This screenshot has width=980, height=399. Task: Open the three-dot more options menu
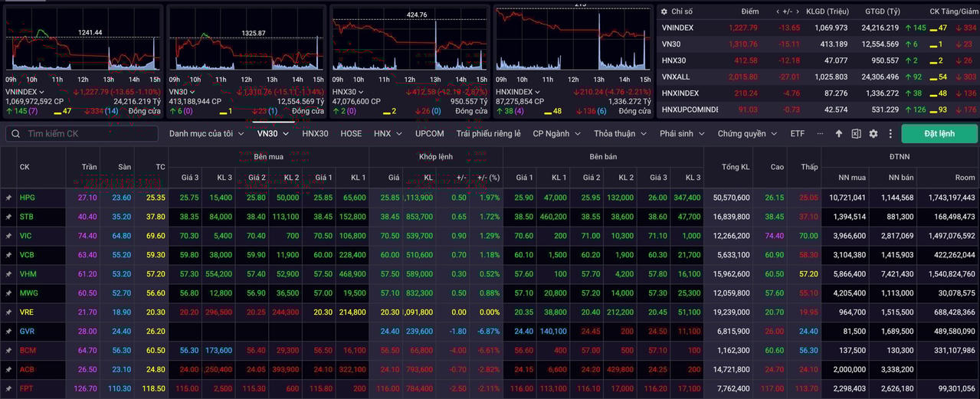tap(890, 133)
